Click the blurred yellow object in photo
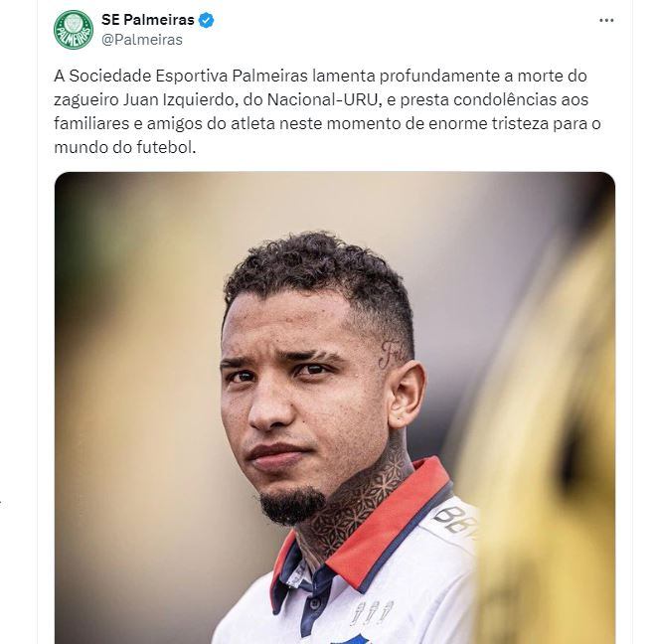657x644 pixels. click(545, 440)
